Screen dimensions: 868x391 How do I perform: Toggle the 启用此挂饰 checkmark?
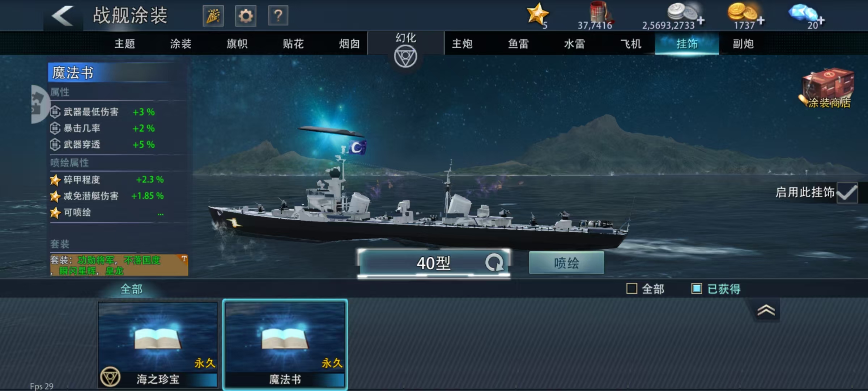click(847, 193)
